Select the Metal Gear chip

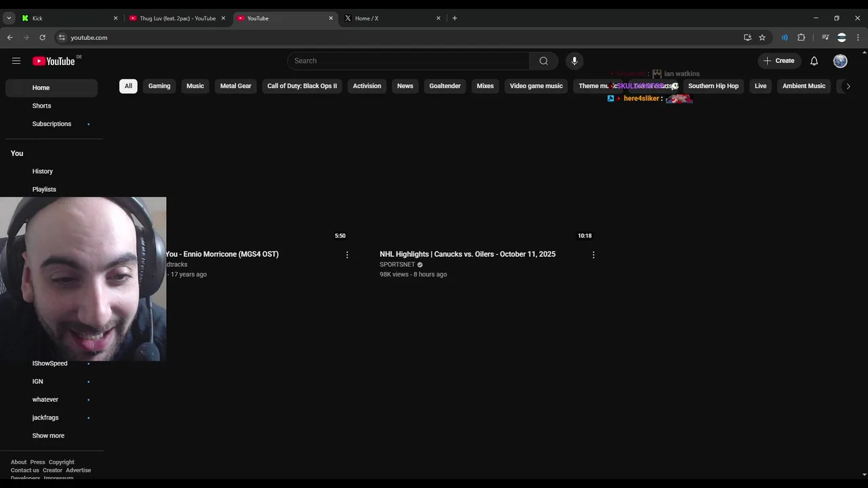(236, 86)
